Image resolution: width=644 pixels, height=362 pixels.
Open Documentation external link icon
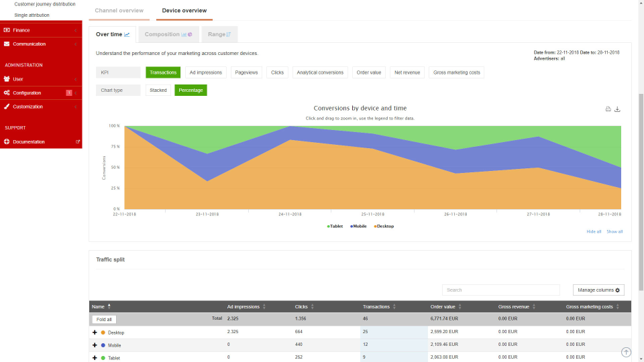point(78,141)
